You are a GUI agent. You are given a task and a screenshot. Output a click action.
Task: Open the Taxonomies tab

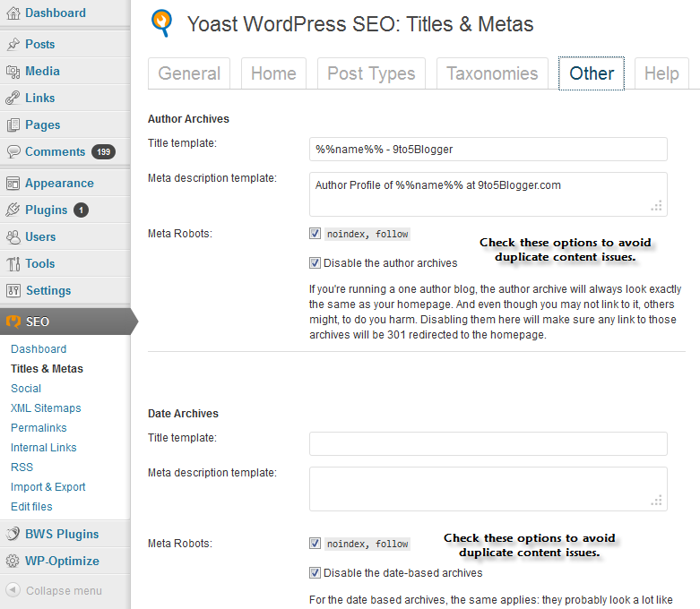492,73
